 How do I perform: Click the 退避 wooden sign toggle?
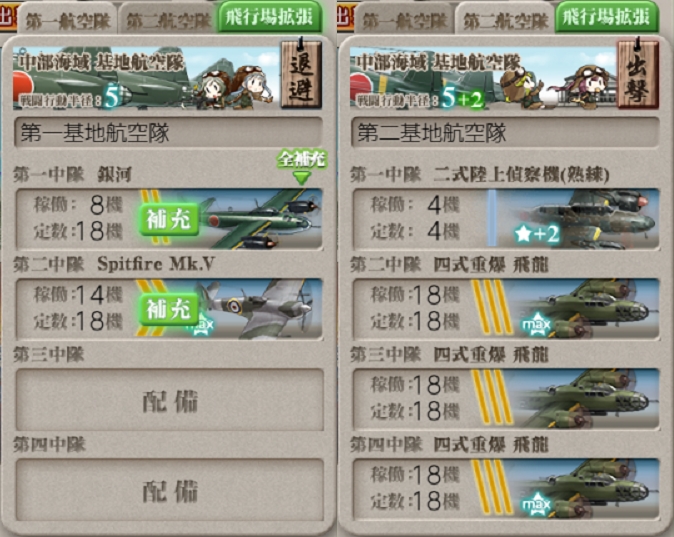[x=301, y=74]
